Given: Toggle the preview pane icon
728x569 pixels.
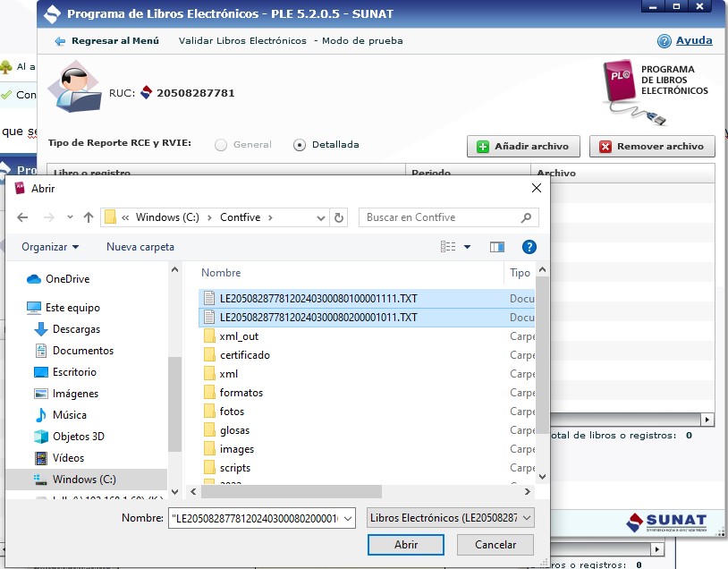Looking at the screenshot, I should pyautogui.click(x=497, y=247).
